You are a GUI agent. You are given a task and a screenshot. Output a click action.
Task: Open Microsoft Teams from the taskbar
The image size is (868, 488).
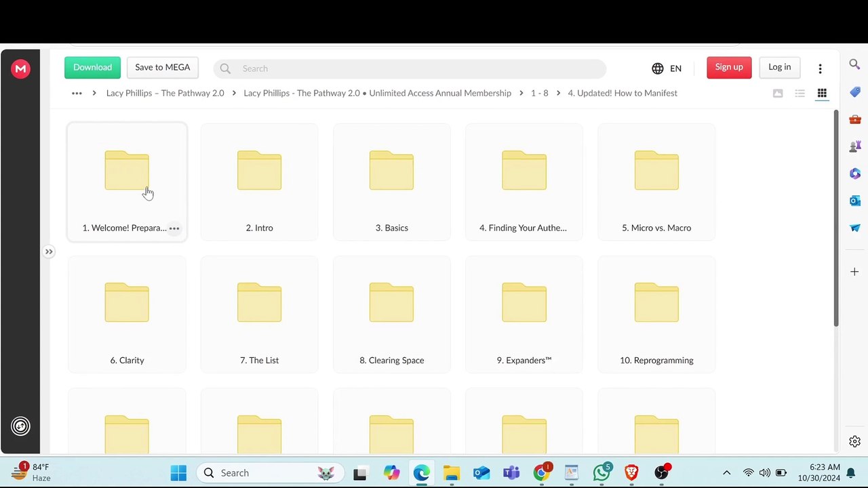click(511, 473)
